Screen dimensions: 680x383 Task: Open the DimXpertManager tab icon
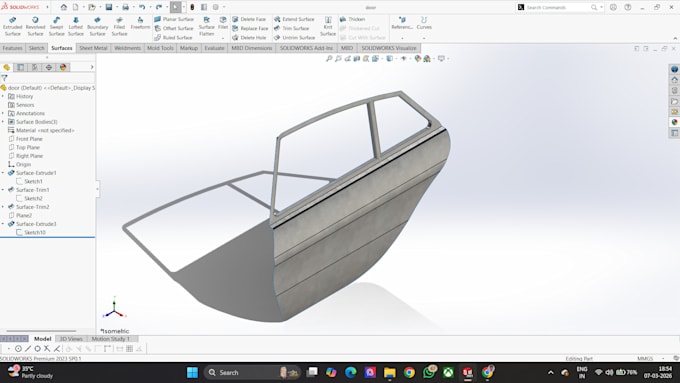(x=49, y=67)
